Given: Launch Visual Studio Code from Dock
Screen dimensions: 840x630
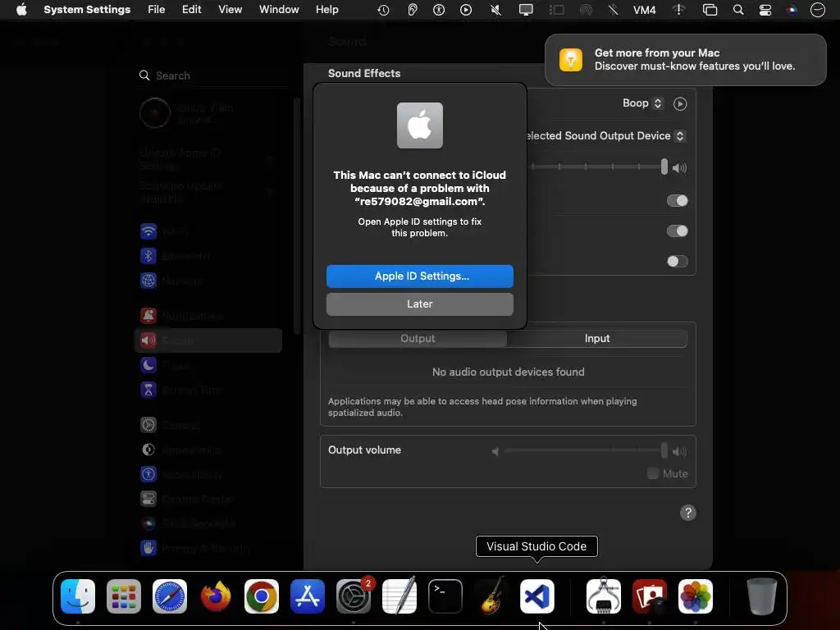Looking at the screenshot, I should (x=537, y=596).
